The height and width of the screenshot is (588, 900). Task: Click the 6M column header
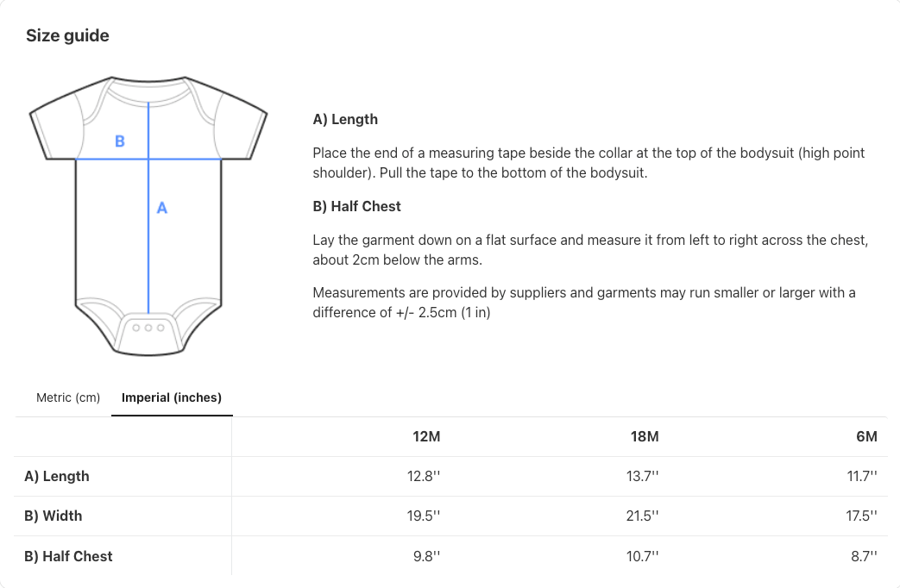click(x=866, y=436)
